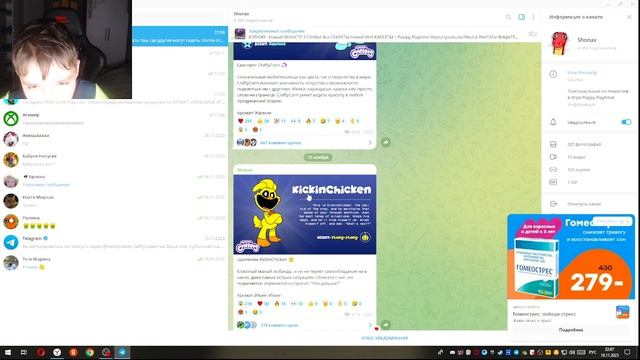This screenshot has width=640, height=360.
Task: Open the 647 comments link
Action: (x=281, y=143)
